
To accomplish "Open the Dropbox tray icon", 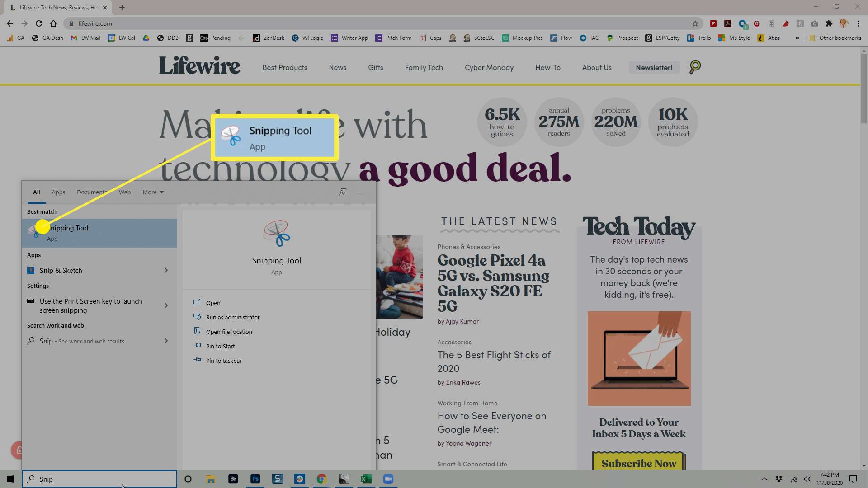I will [779, 479].
